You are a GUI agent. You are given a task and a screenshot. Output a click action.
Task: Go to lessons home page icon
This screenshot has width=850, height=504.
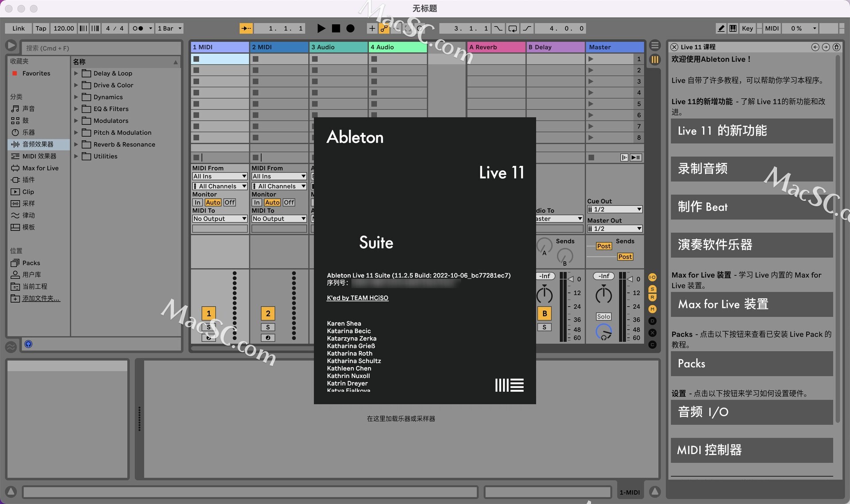[836, 47]
